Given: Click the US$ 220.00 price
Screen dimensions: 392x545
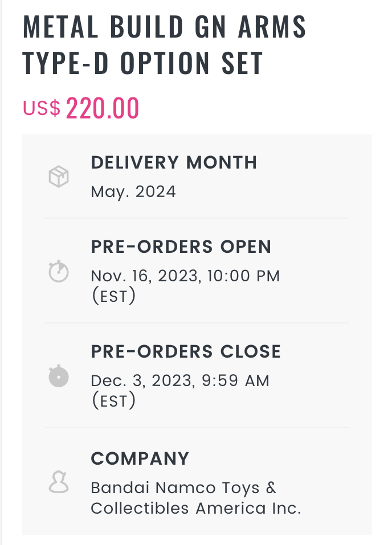Looking at the screenshot, I should tap(81, 108).
